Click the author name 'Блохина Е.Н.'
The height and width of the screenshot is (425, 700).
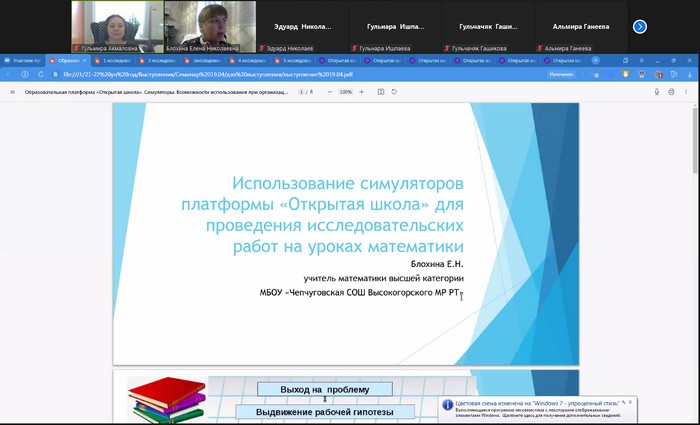(437, 264)
